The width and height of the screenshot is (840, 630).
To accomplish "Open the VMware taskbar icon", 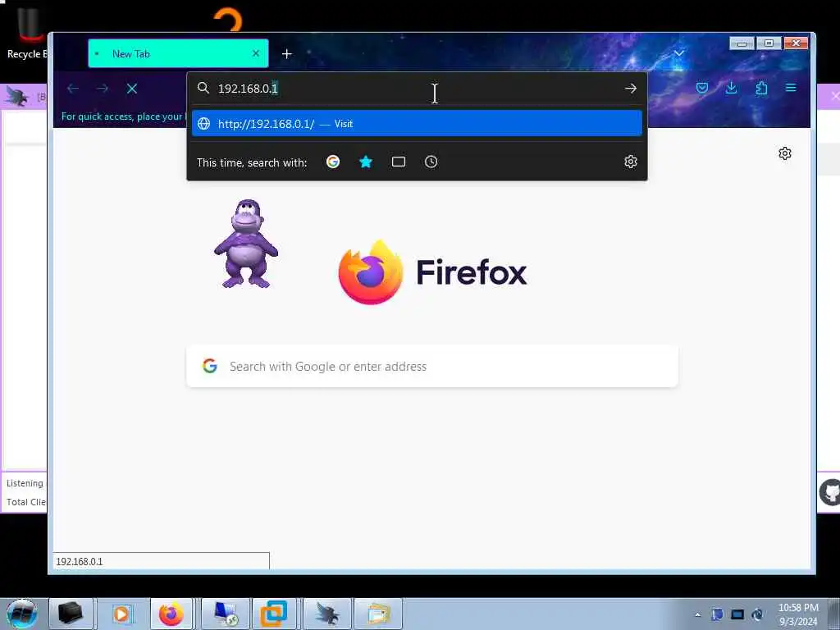I will click(274, 614).
